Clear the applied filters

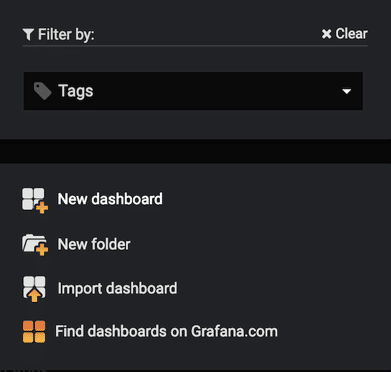tap(345, 34)
